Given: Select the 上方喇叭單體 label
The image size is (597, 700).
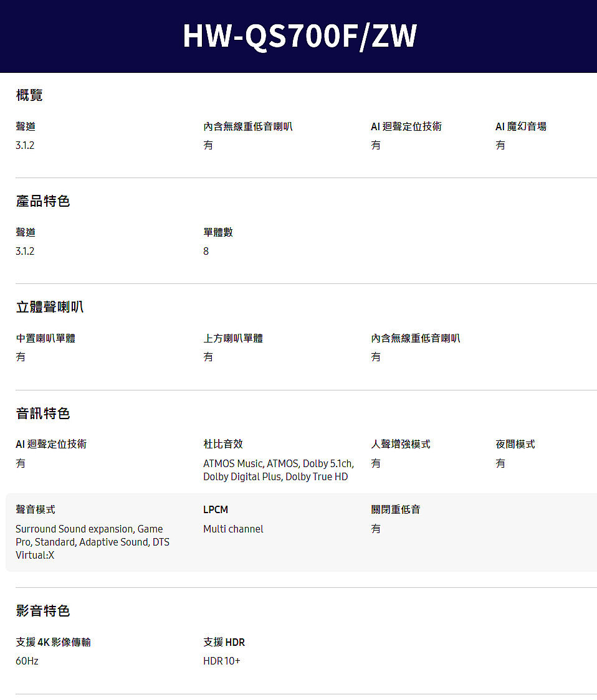Looking at the screenshot, I should point(233,338).
